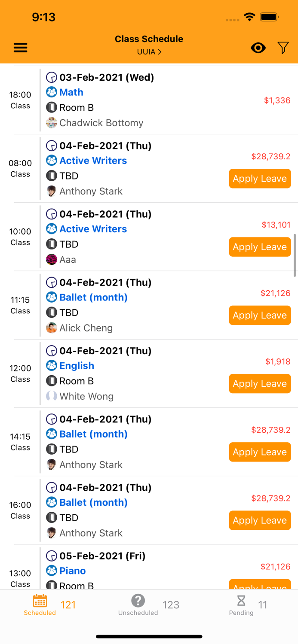The width and height of the screenshot is (298, 644).
Task: Tap the group icon beside English
Action: click(x=52, y=366)
